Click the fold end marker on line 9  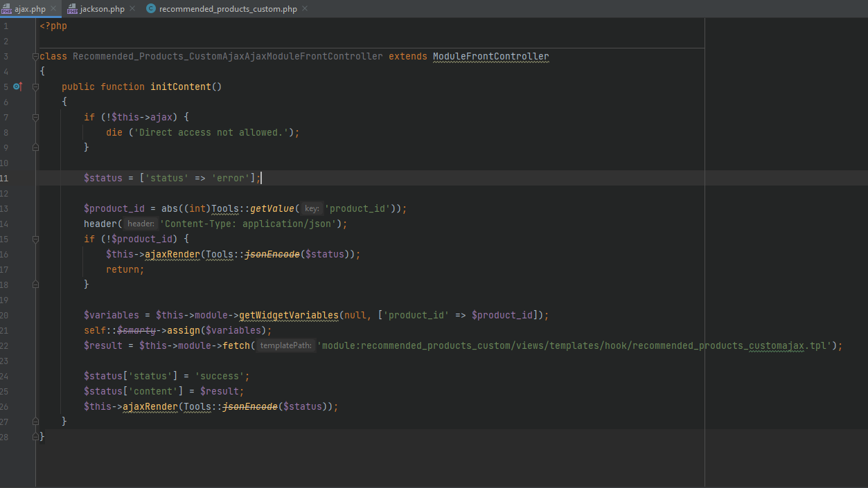(35, 147)
